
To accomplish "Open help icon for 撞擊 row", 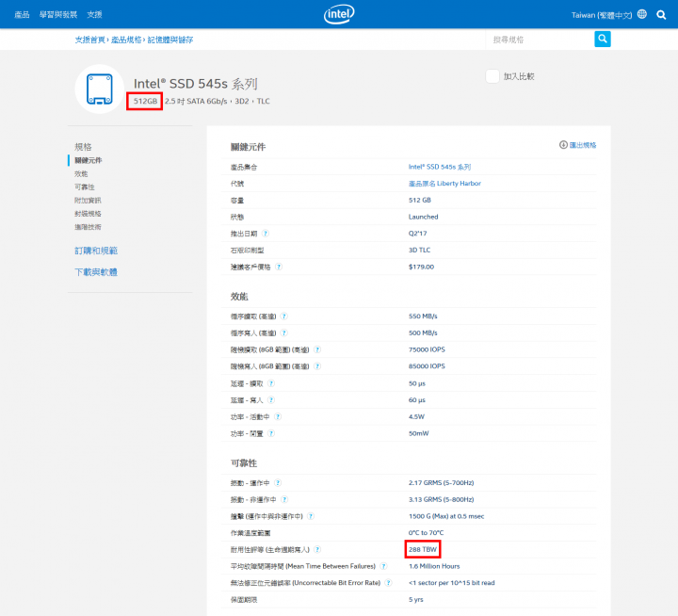I will click(311, 516).
